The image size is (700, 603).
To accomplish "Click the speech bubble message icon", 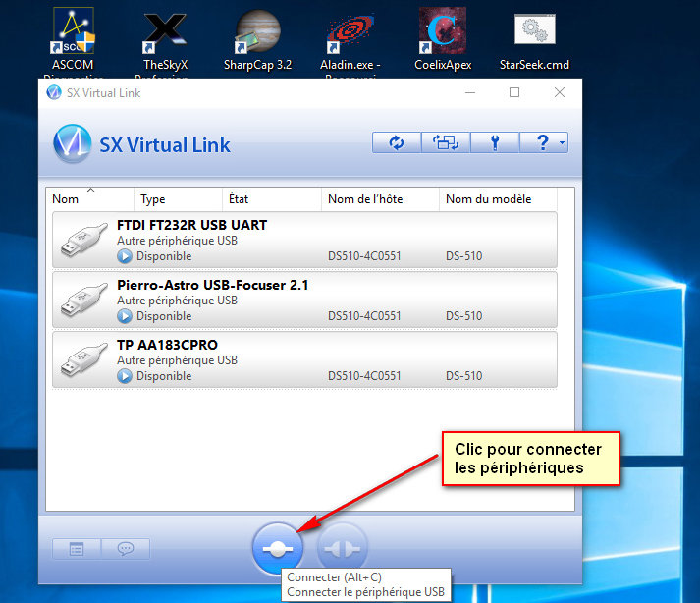I will [126, 549].
